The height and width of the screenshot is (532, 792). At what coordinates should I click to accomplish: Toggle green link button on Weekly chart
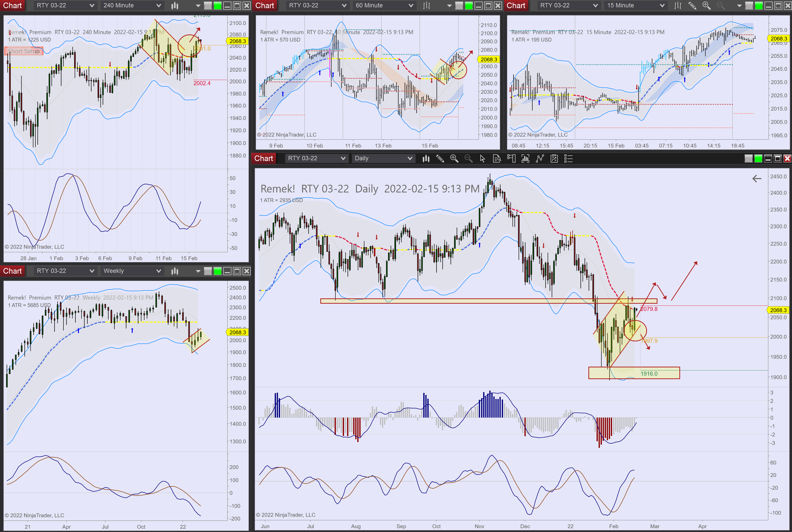pos(218,271)
